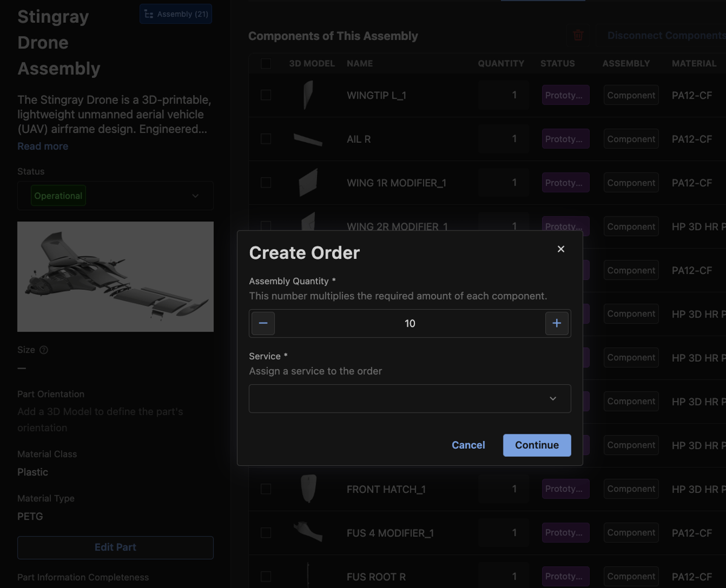Click Disconnect Components
This screenshot has height=588, width=726.
(666, 36)
